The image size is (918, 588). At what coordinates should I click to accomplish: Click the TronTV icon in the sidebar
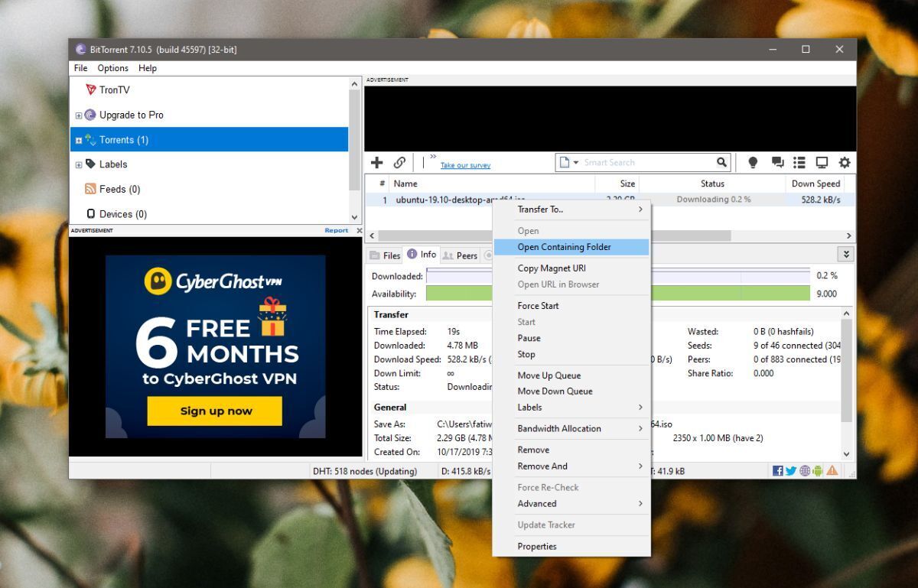pos(91,89)
